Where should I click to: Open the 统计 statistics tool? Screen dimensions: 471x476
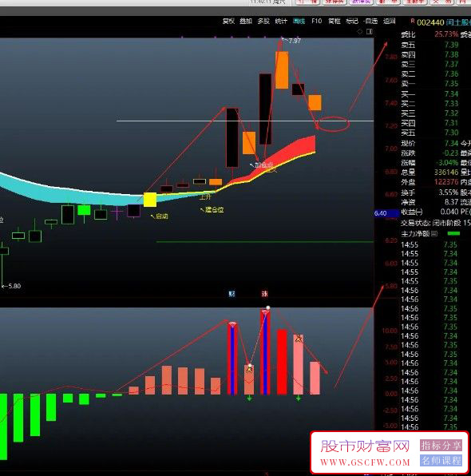[x=281, y=21]
